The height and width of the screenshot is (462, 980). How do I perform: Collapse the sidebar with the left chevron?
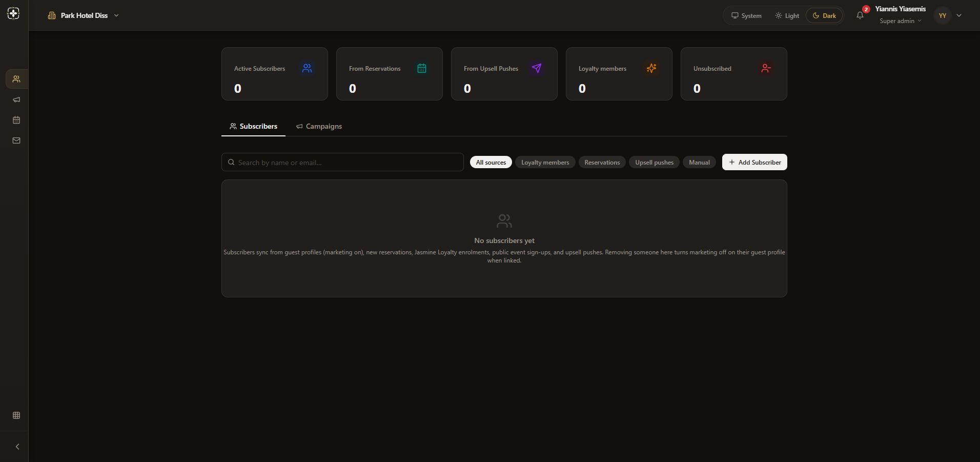17,447
